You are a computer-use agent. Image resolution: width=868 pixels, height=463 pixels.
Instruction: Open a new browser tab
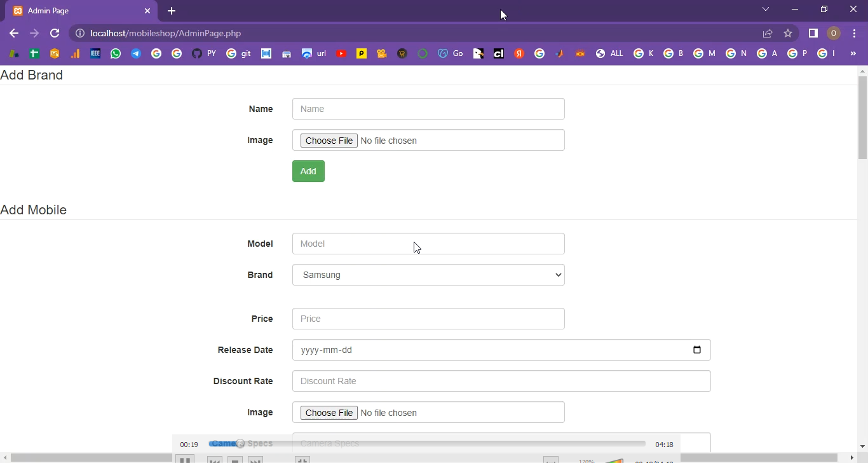pos(172,11)
